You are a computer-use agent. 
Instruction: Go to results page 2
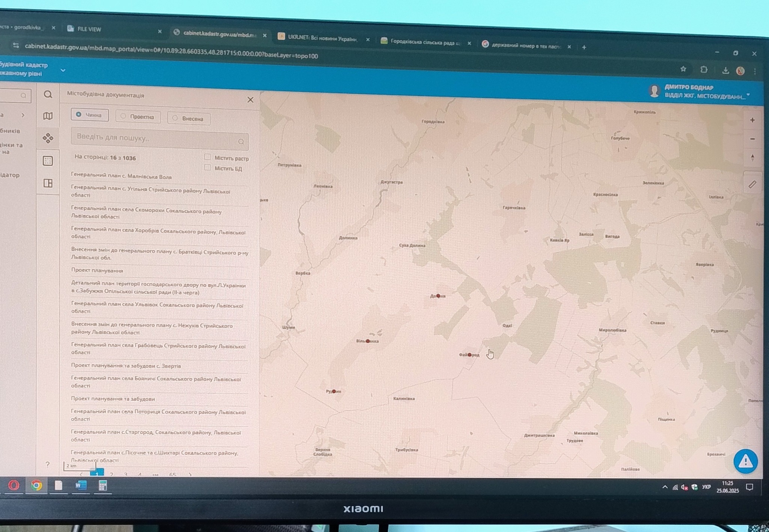click(111, 475)
